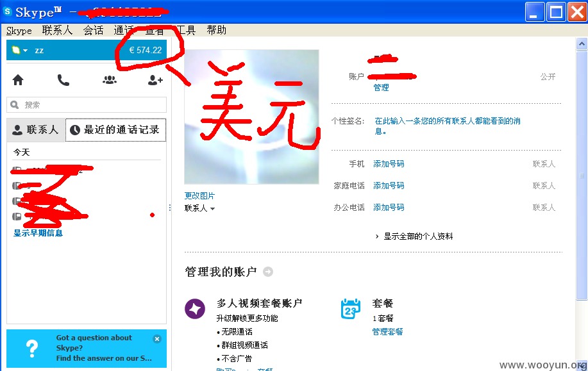Click 添加号码 for 手机
This screenshot has width=588, height=371.
(x=389, y=164)
